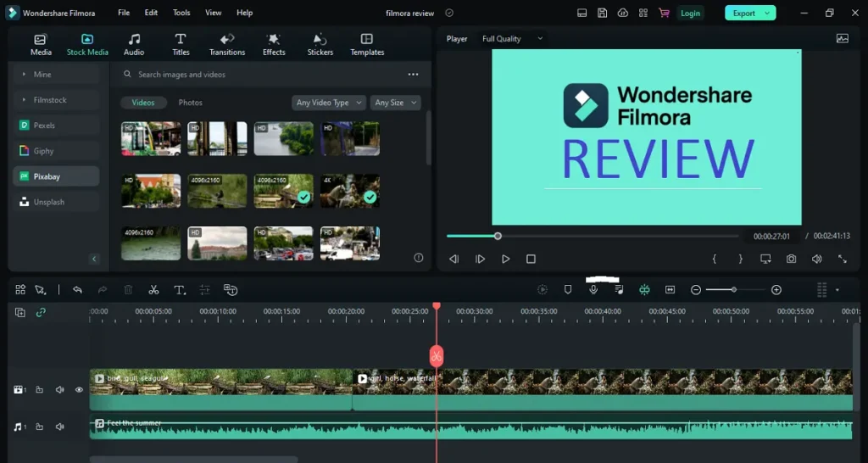Image resolution: width=868 pixels, height=463 pixels.
Task: Open the Export dropdown arrow
Action: pyautogui.click(x=767, y=14)
